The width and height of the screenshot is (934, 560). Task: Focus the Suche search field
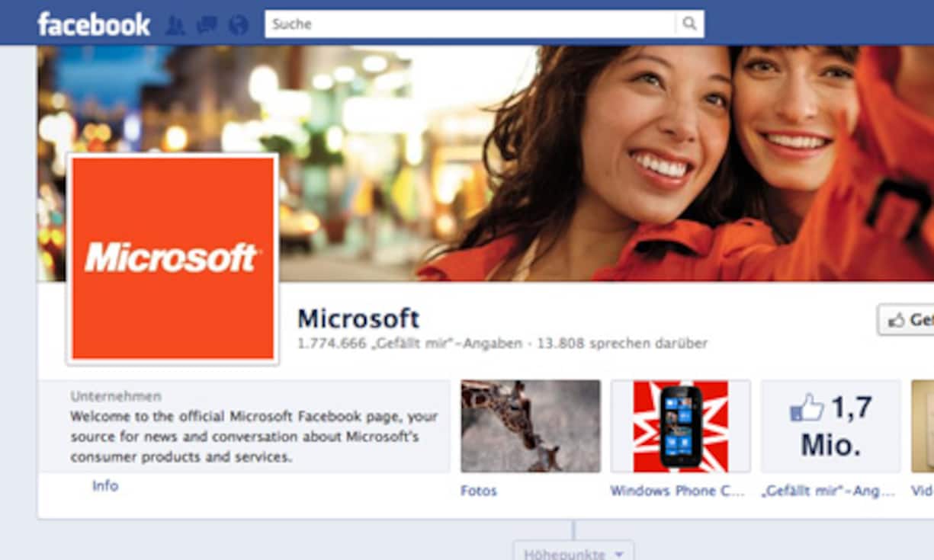click(x=469, y=24)
